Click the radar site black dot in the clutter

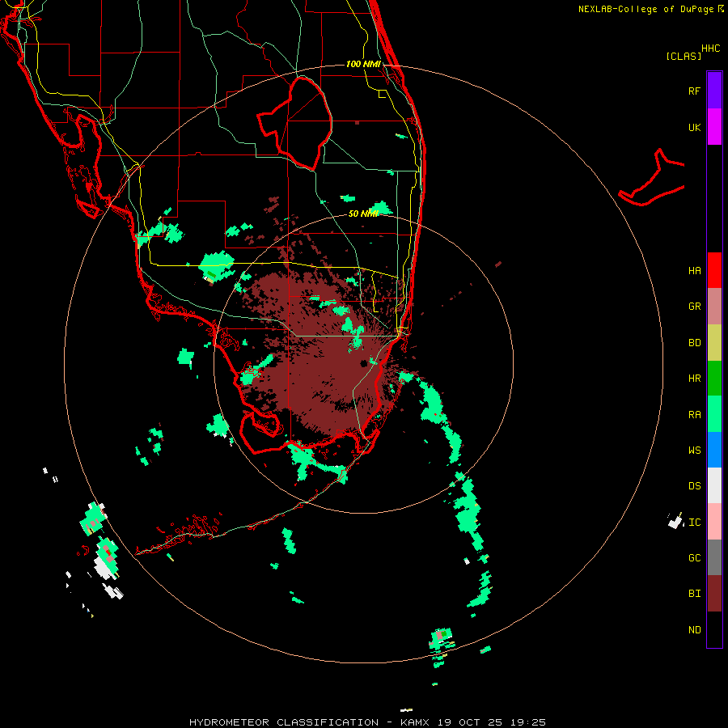tap(364, 363)
